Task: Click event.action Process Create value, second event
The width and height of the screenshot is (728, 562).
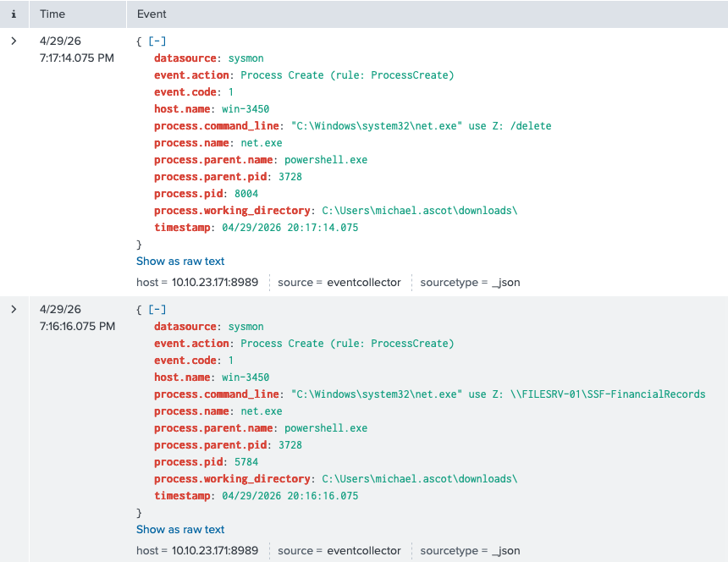Action: click(347, 344)
